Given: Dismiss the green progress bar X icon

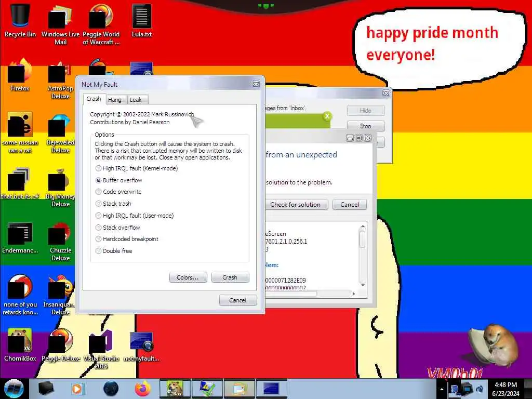Looking at the screenshot, I should pos(327,116).
